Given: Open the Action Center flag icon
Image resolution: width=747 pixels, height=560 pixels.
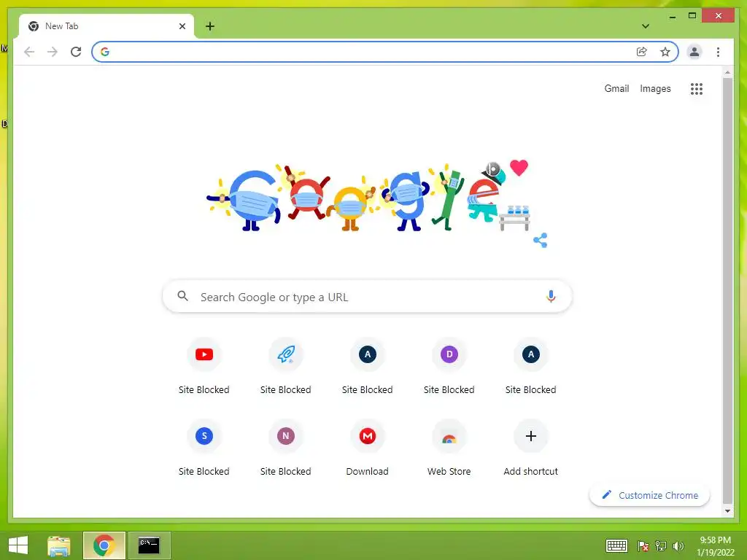Looking at the screenshot, I should click(x=643, y=546).
